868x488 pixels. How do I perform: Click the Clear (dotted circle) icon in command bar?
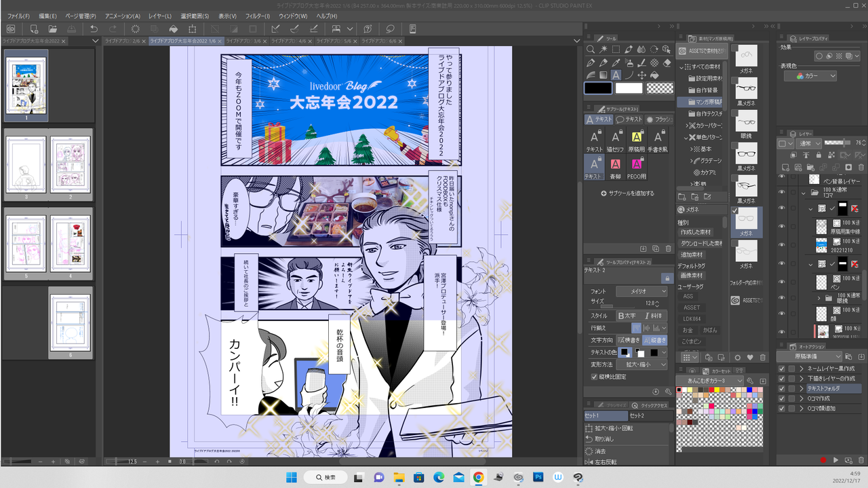135,29
